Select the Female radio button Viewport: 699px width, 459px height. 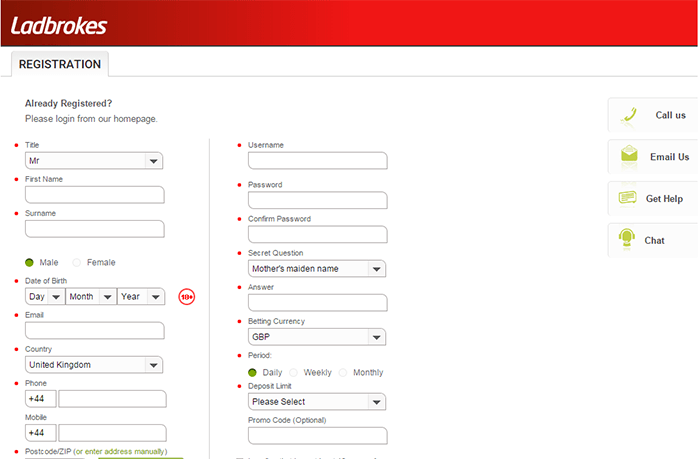click(x=77, y=262)
